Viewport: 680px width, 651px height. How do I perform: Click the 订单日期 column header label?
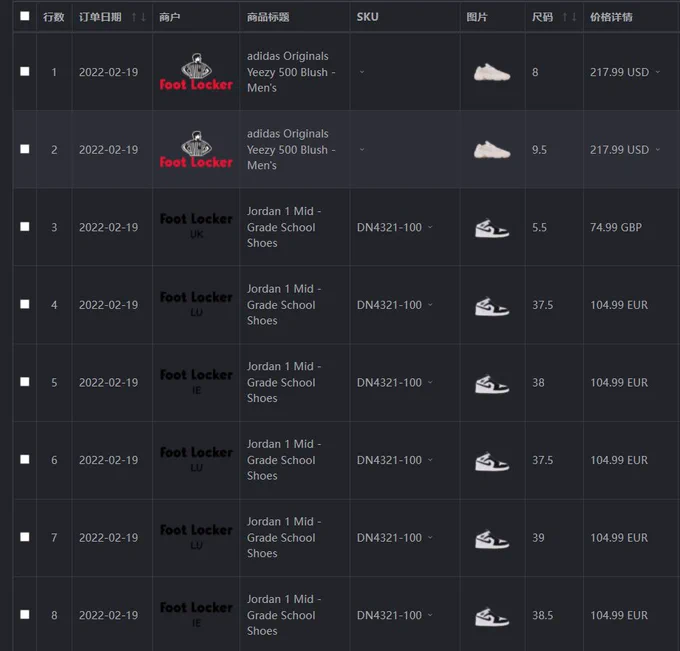click(100, 17)
